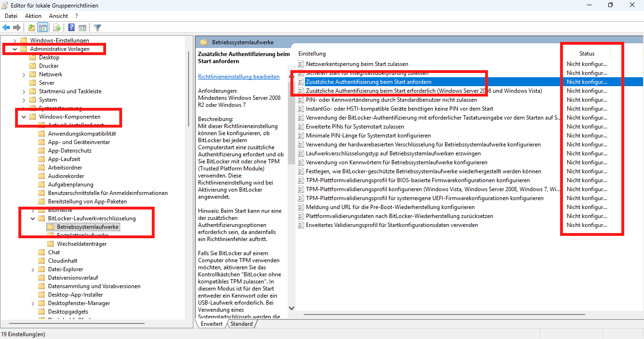
Task: Click the folder icon beside Desktop
Action: (33, 57)
